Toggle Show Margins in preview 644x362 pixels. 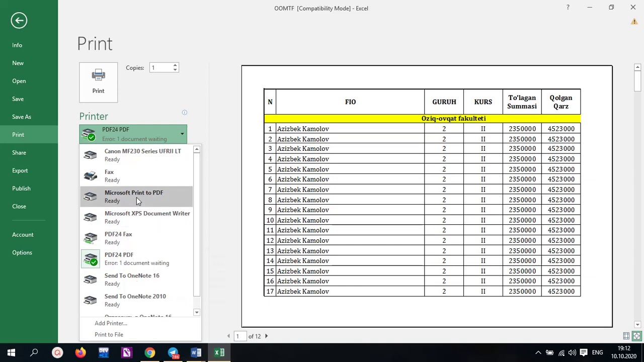pyautogui.click(x=626, y=336)
